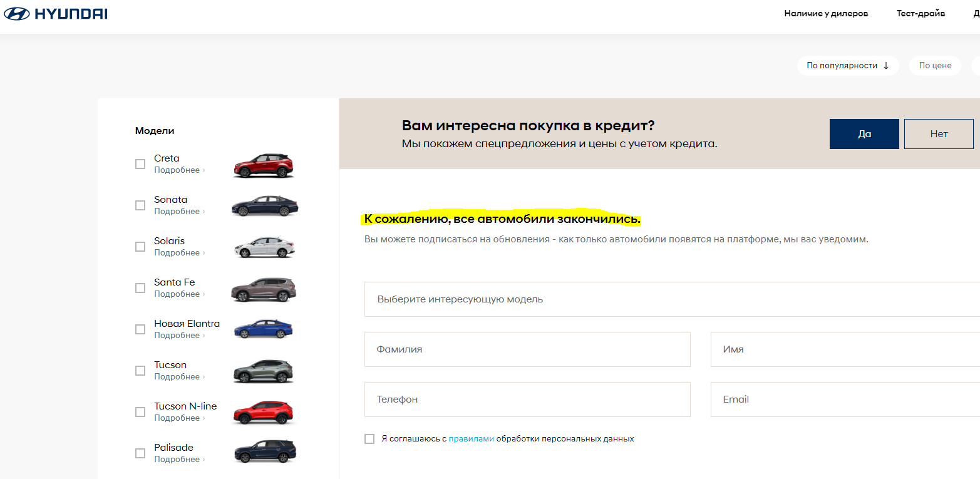Open Подробнее link under Solaris
This screenshot has width=980, height=479.
point(179,253)
